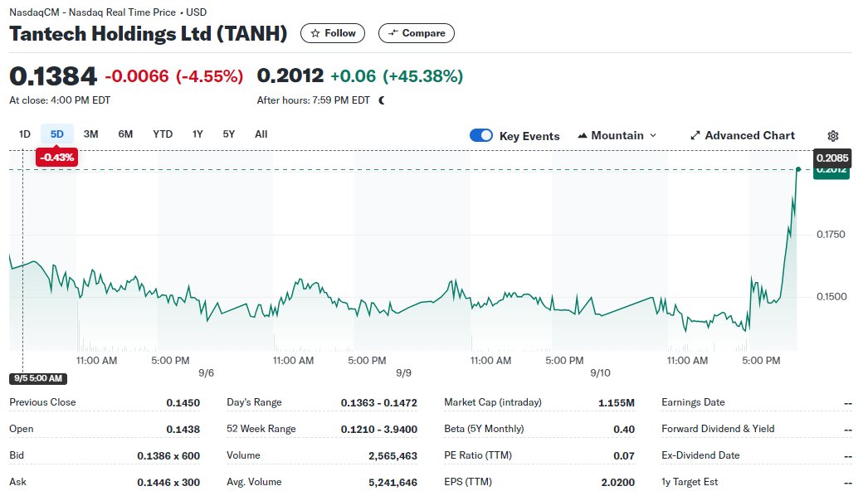Select the 1D range tab
This screenshot has width=868, height=496.
tap(24, 134)
